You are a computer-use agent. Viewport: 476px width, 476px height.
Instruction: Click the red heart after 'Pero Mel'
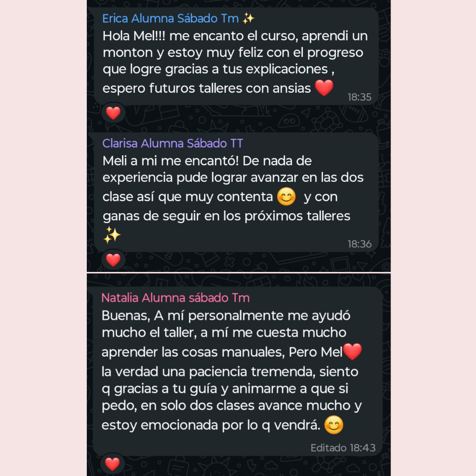[353, 351]
